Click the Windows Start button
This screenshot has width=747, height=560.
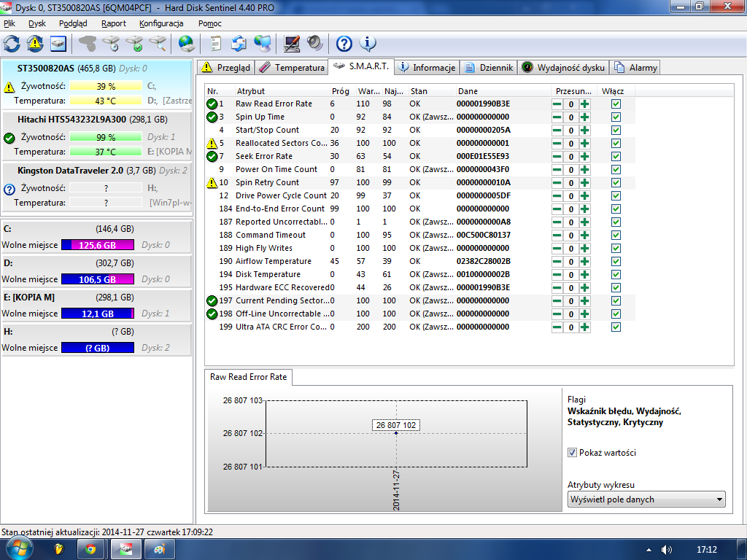[x=18, y=550]
